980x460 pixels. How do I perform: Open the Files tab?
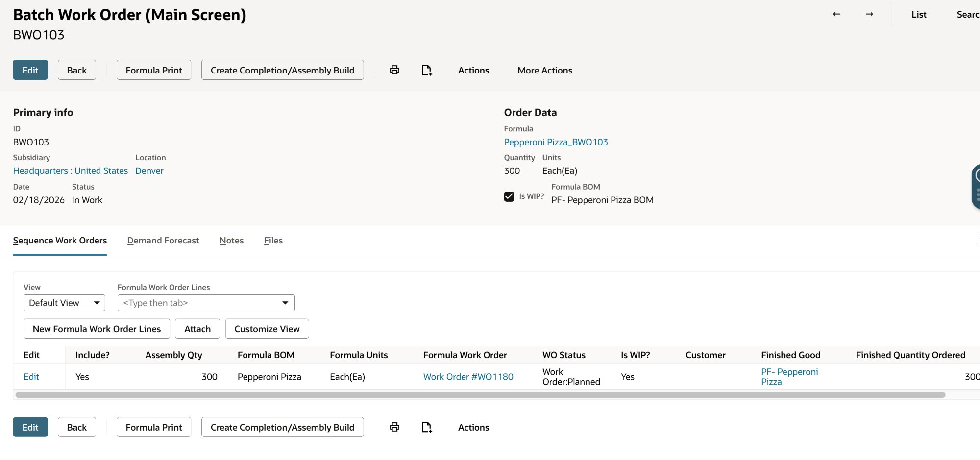click(273, 241)
